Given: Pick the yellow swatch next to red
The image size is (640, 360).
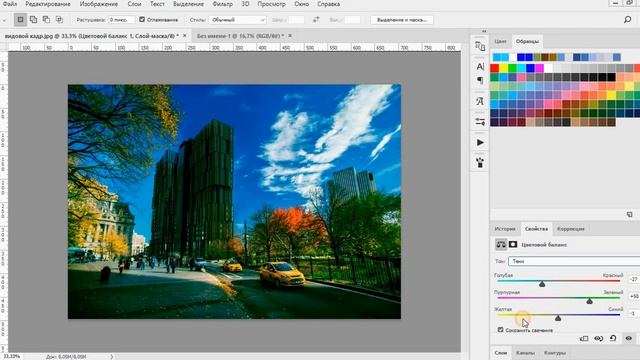Looking at the screenshot, I should [504, 68].
